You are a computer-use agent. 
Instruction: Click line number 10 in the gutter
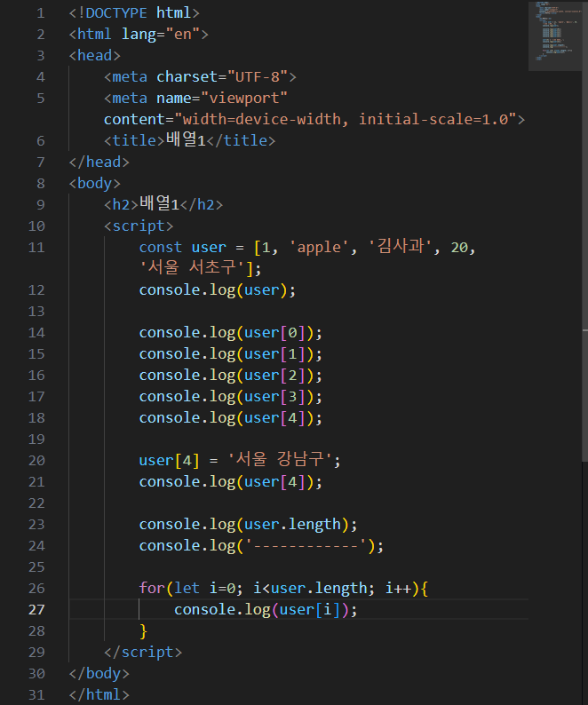[36, 226]
